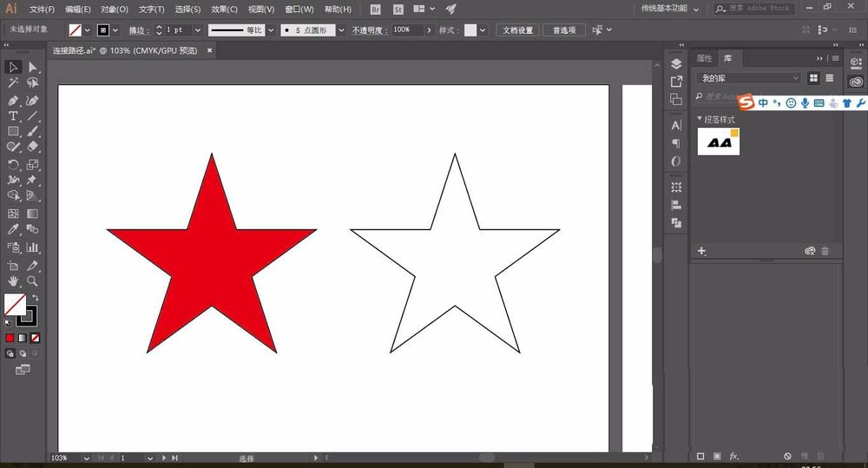Image resolution: width=868 pixels, height=468 pixels.
Task: Select the Rectangle tool
Action: [13, 132]
